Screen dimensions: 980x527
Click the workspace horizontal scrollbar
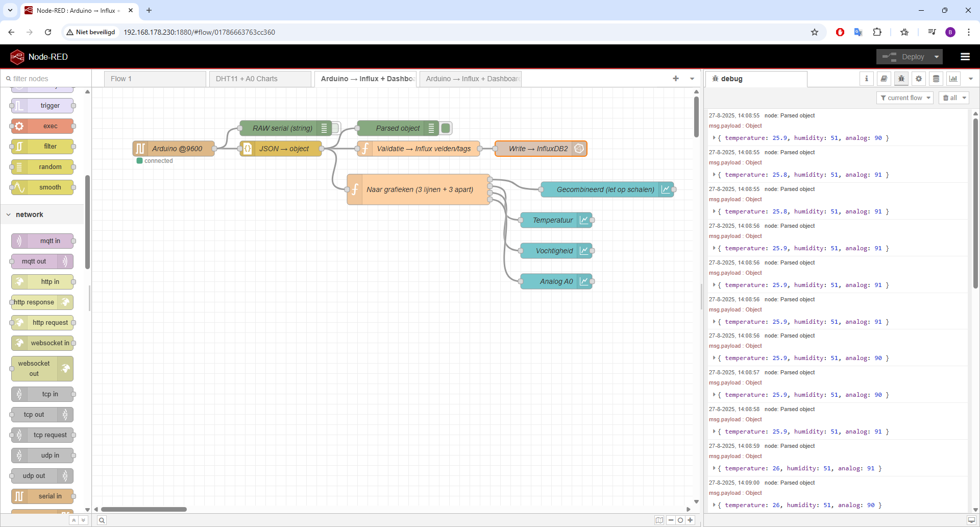pos(144,509)
